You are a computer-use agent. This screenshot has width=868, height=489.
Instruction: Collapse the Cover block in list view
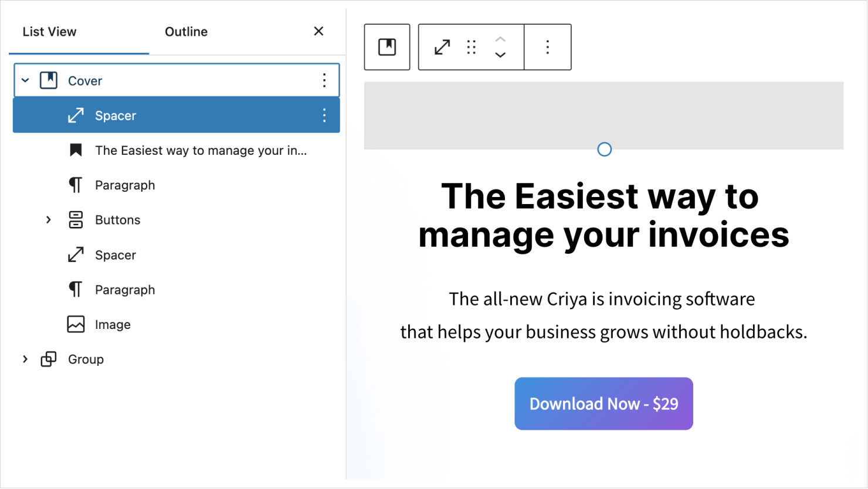pyautogui.click(x=25, y=80)
